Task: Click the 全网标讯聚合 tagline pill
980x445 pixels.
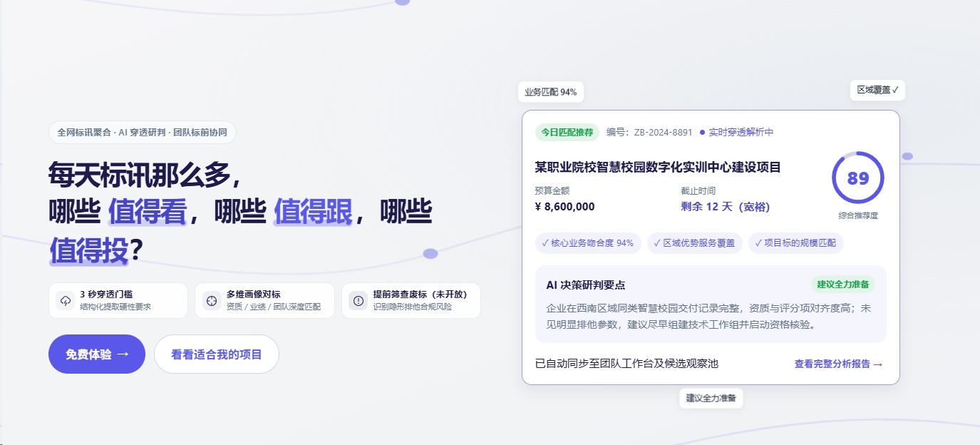Action: tap(143, 133)
